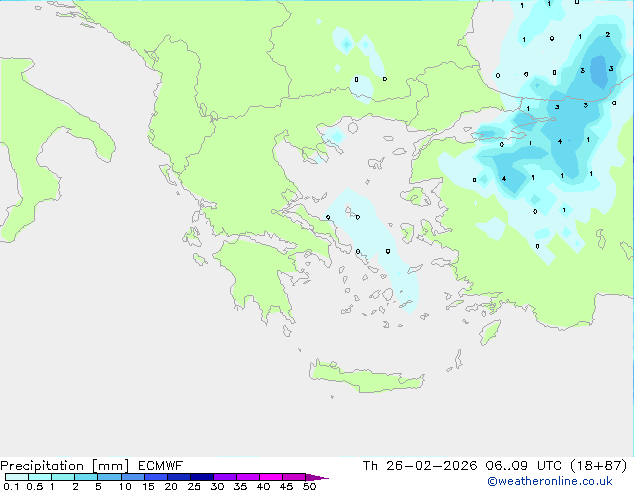The image size is (634, 490).
Task: Open the weatheronline.co.uk link
Action: click(x=549, y=481)
